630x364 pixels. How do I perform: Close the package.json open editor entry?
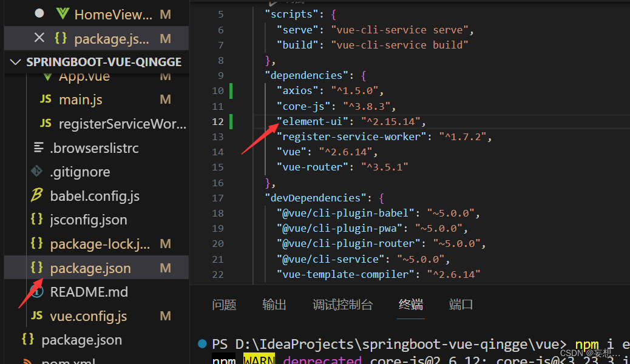point(39,38)
